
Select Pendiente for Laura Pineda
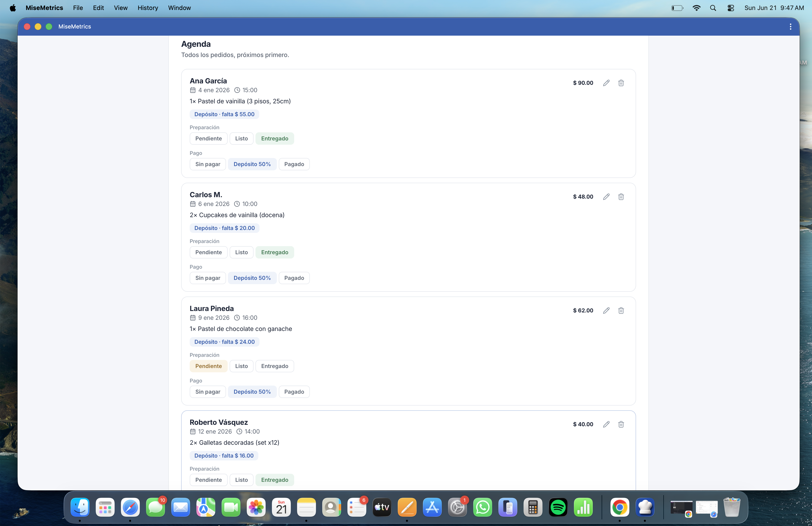coord(208,366)
